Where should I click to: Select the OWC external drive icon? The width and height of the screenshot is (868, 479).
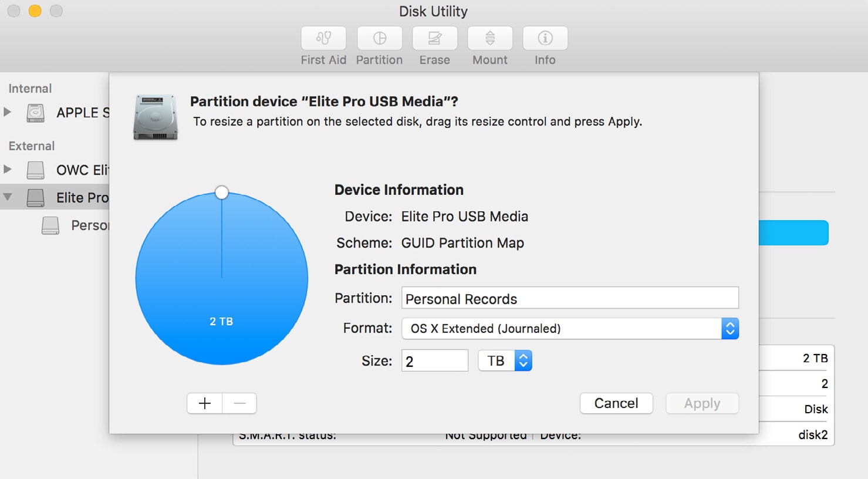[36, 170]
